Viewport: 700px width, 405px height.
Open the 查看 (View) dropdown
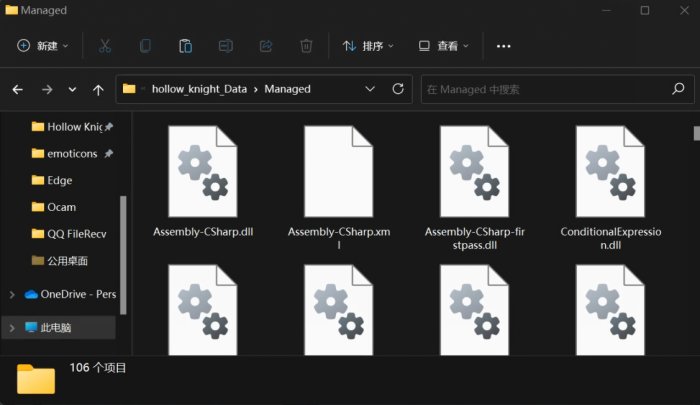(x=444, y=46)
